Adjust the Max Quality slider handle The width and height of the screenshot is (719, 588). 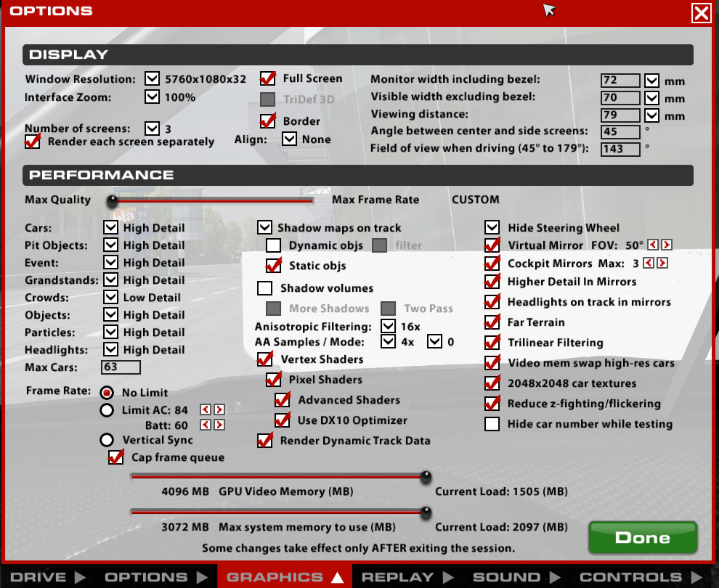click(x=113, y=201)
